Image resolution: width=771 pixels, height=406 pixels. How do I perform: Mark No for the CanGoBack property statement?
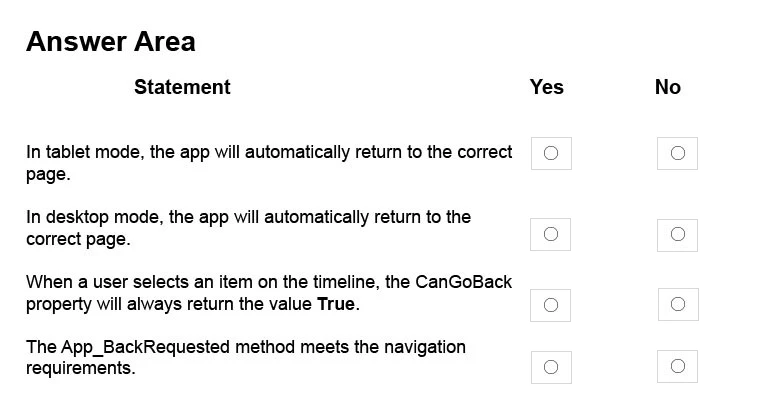[677, 304]
